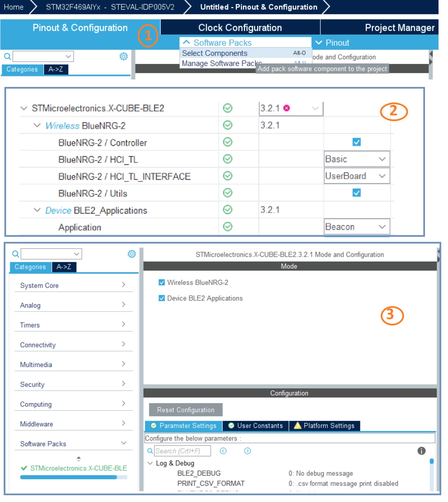Click status icon for BlueNRG-2 / HCI_TL_INTERFACE
Screen dimensions: 448x502
coord(228,176)
